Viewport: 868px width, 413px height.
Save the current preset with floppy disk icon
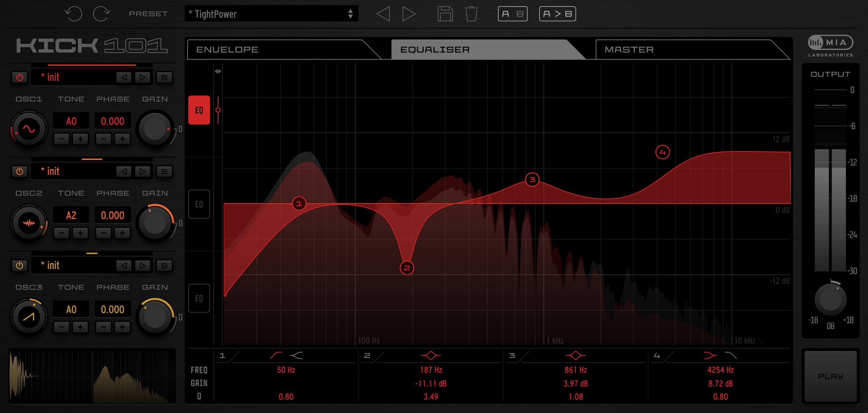pyautogui.click(x=445, y=14)
